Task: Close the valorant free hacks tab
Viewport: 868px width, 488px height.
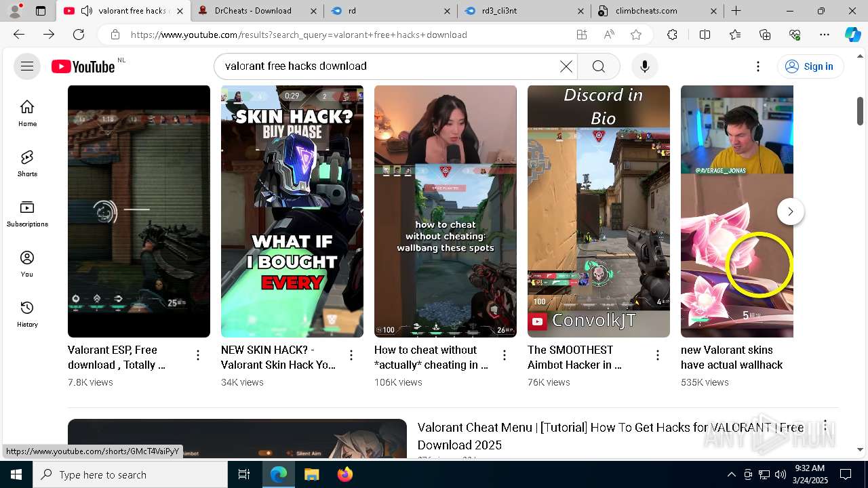Action: (x=180, y=11)
